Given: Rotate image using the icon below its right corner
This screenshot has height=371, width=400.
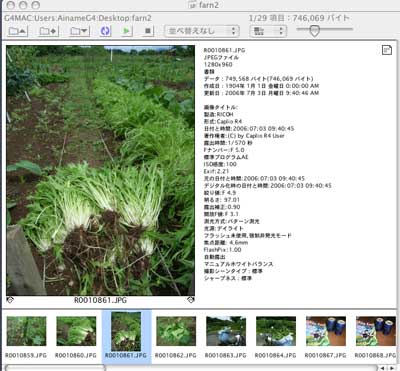Looking at the screenshot, I should 191,300.
